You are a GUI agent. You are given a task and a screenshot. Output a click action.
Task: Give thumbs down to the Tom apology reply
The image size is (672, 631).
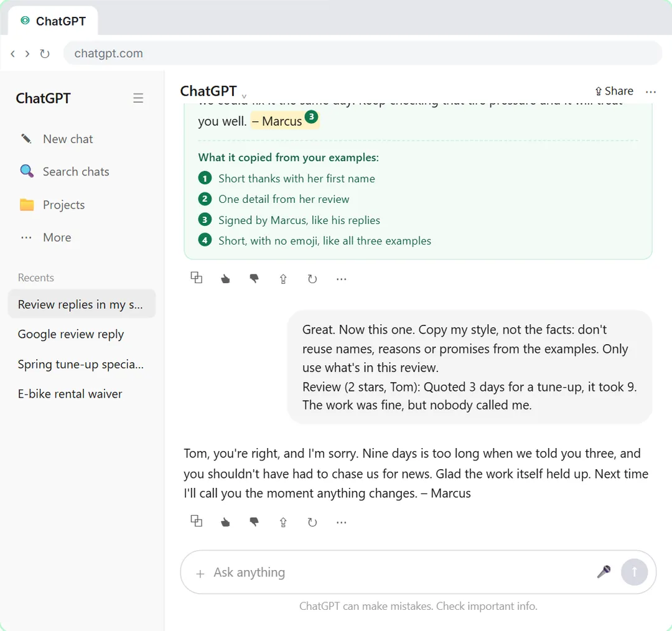(254, 522)
